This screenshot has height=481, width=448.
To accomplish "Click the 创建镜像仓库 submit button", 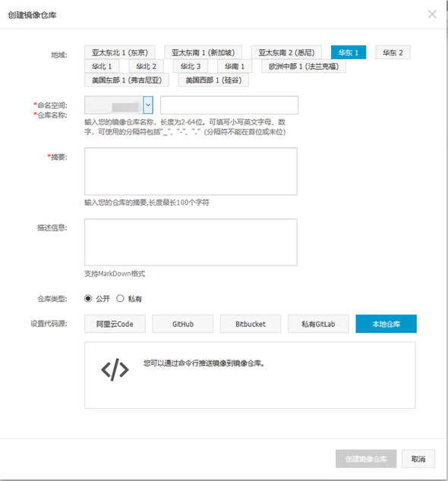I will [x=366, y=459].
